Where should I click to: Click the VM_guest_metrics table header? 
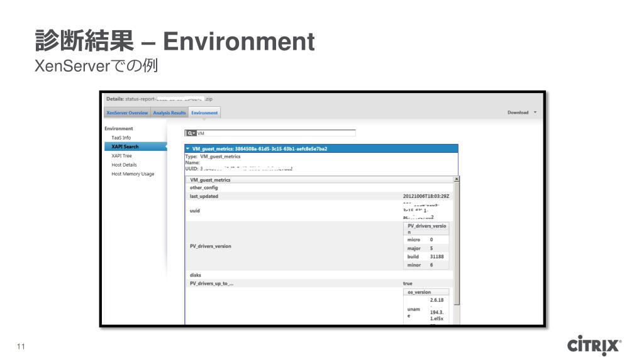pos(319,180)
